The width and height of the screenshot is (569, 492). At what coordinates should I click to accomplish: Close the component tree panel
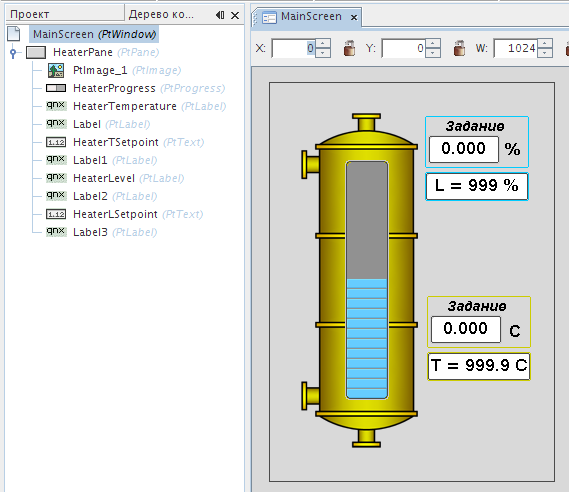point(235,16)
